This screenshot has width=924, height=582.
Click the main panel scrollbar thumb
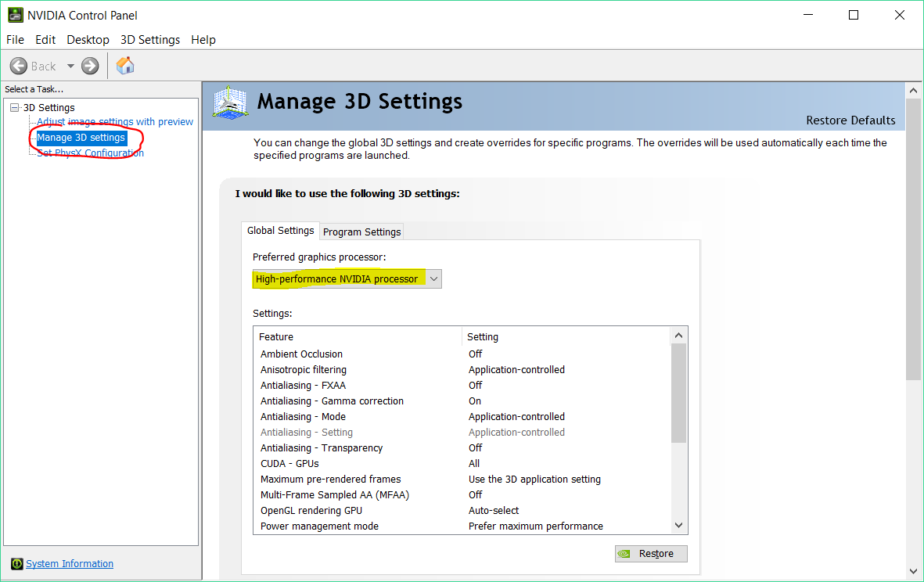[x=913, y=239]
